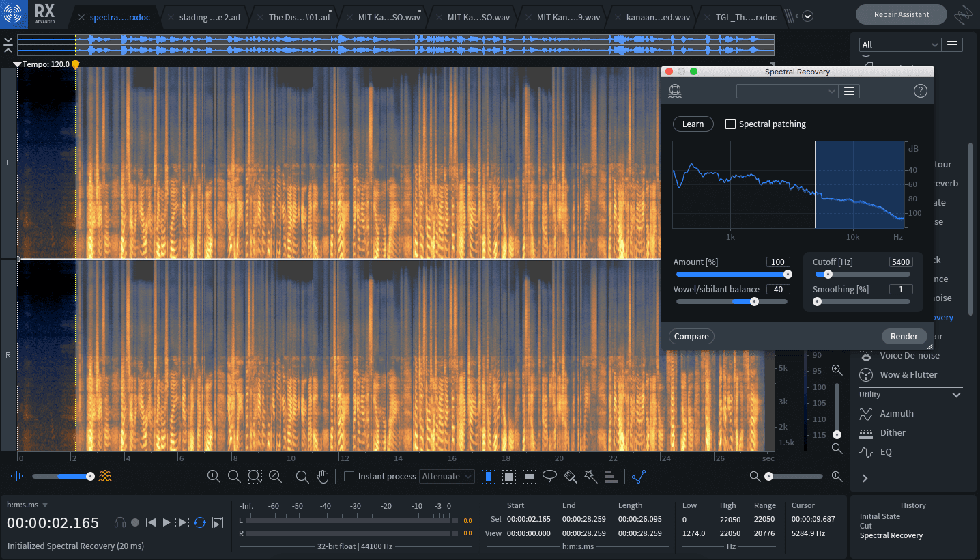980x560 pixels.
Task: Open the h:m:s.ms time format dropdown
Action: (27, 505)
